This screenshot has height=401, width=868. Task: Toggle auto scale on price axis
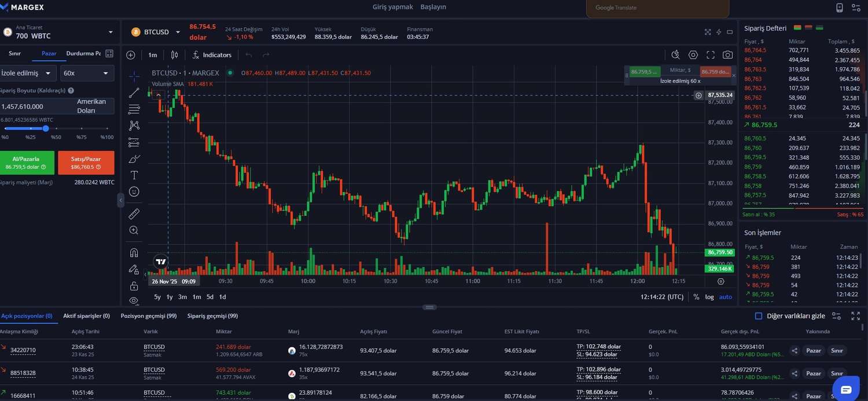725,297
